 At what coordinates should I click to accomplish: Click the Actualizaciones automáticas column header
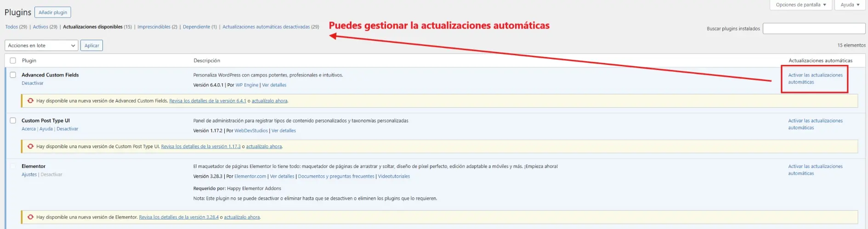pos(820,61)
